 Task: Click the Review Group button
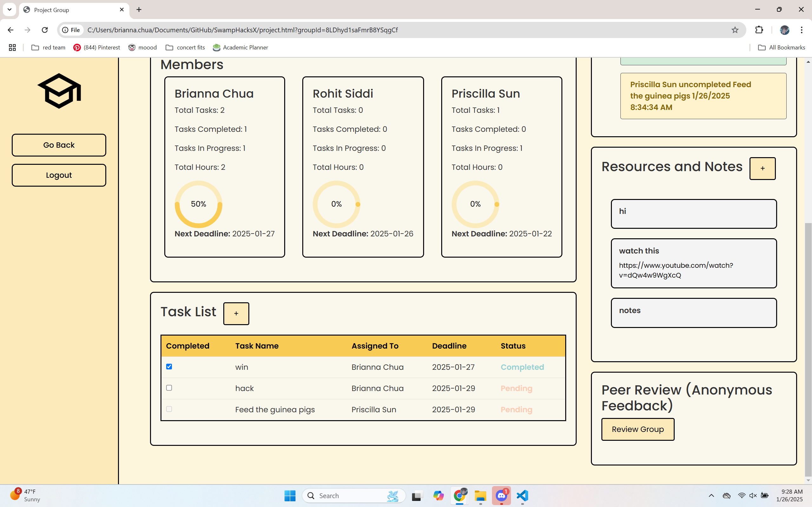pos(638,429)
